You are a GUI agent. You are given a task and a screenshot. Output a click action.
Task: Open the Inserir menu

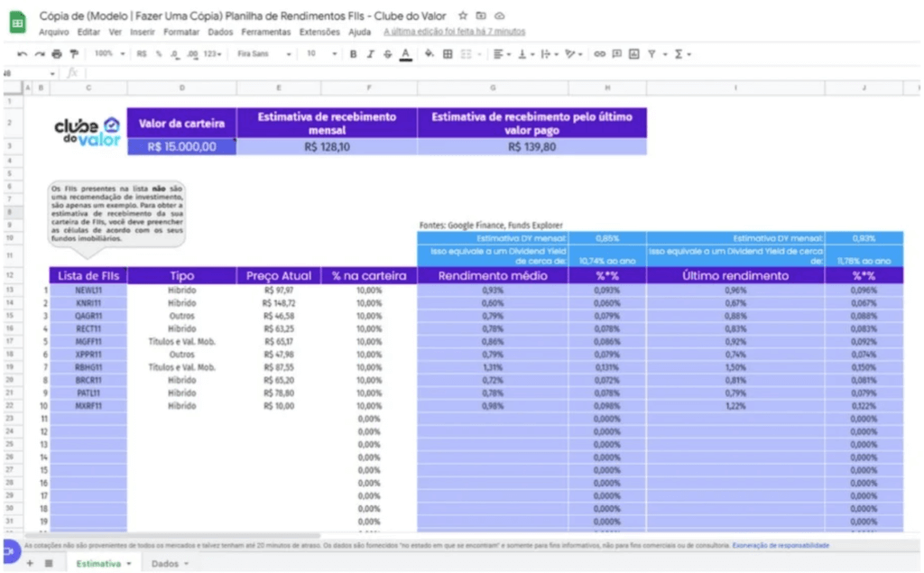pos(142,32)
